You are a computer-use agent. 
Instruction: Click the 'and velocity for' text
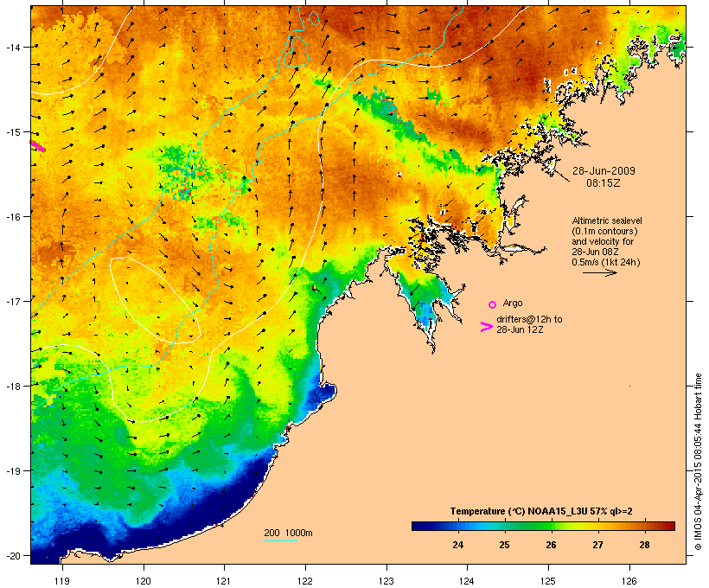[603, 241]
